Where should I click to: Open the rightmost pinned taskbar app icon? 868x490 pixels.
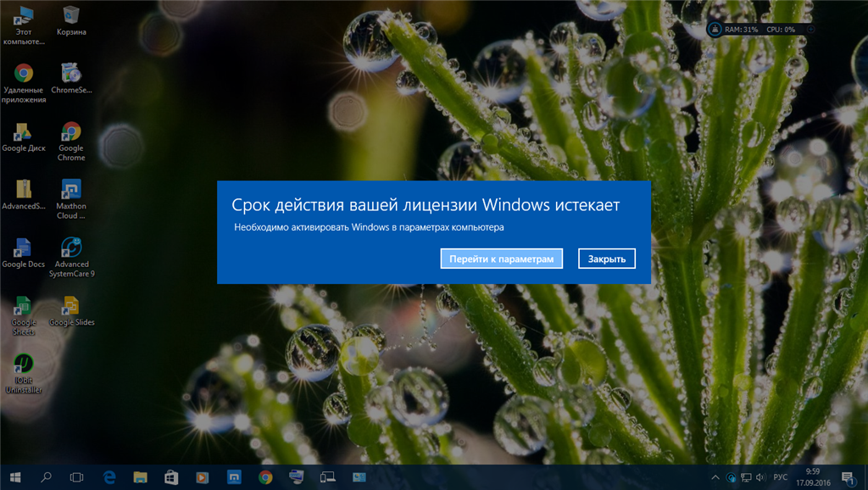(x=359, y=477)
